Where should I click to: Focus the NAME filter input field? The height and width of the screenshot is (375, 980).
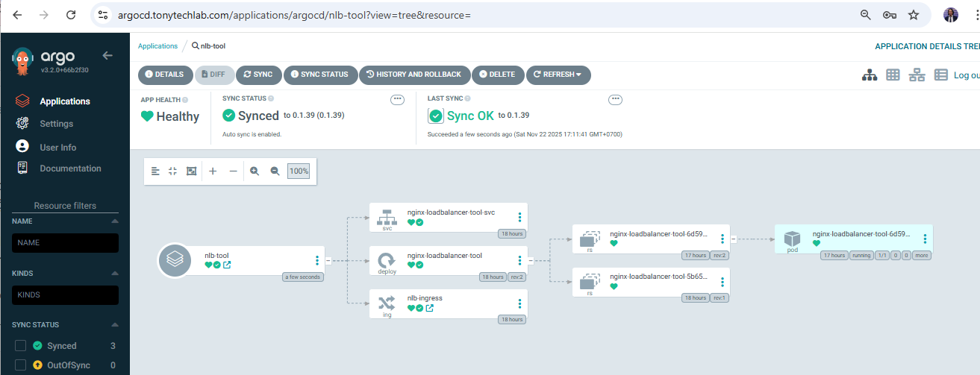click(65, 243)
